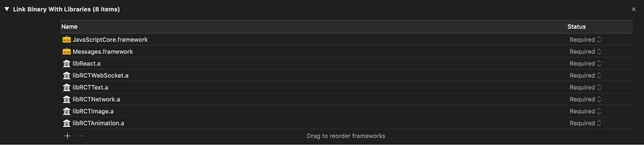Collapse Link Binary With Libraries section

point(7,9)
